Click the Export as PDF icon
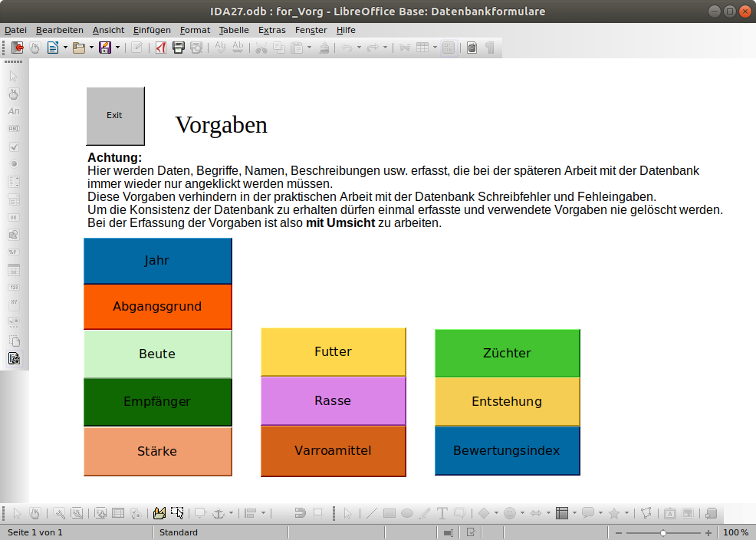The height and width of the screenshot is (540, 756). (x=161, y=48)
